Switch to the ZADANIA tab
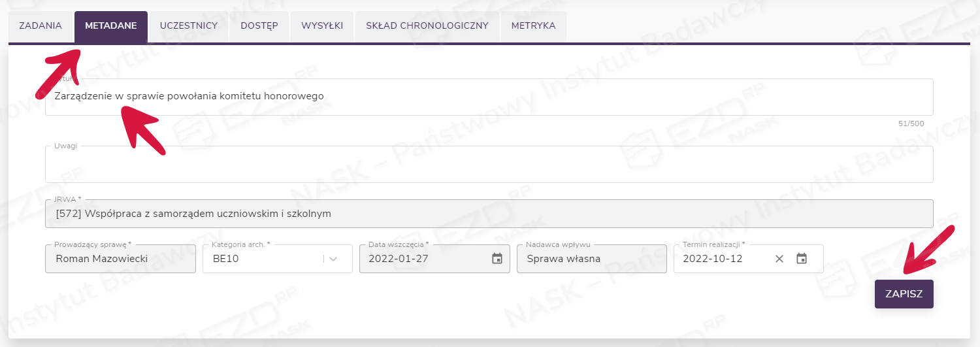Image resolution: width=980 pixels, height=347 pixels. click(x=41, y=26)
